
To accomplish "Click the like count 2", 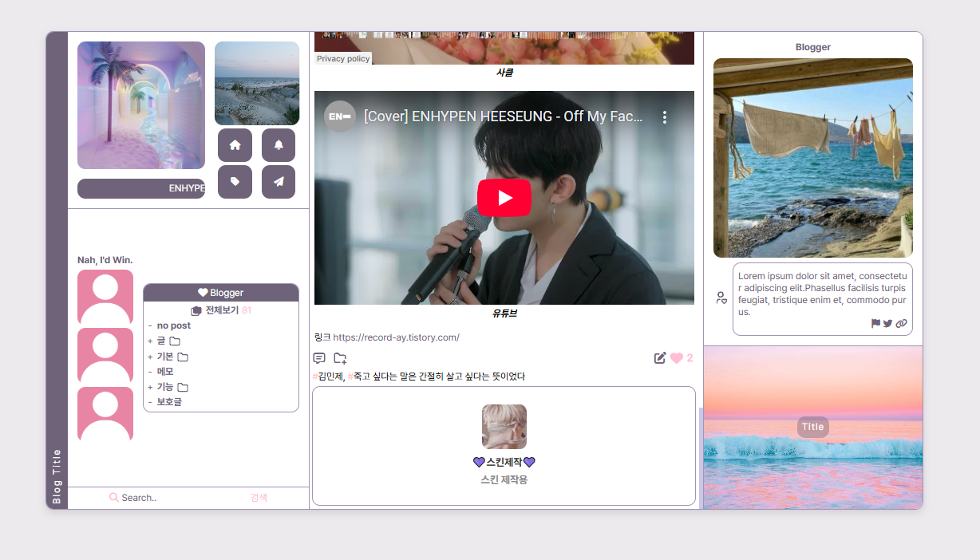I will click(x=690, y=358).
